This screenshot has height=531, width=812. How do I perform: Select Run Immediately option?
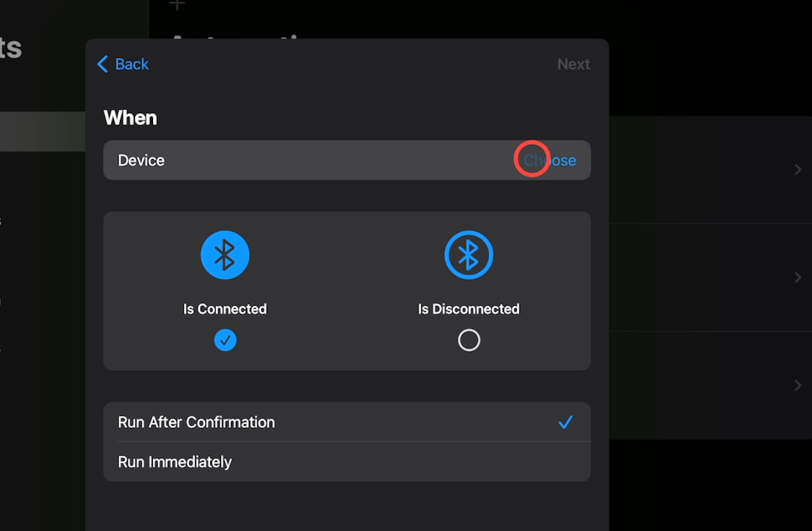click(x=347, y=462)
